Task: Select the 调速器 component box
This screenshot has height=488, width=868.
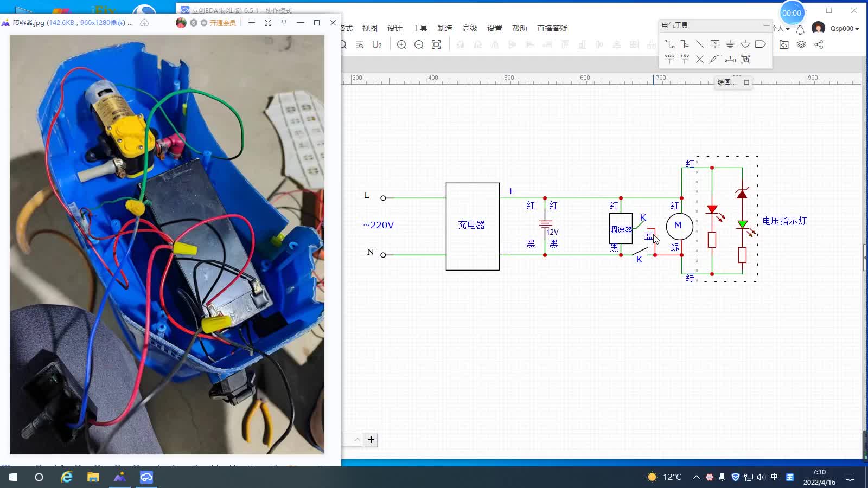Action: (x=621, y=228)
